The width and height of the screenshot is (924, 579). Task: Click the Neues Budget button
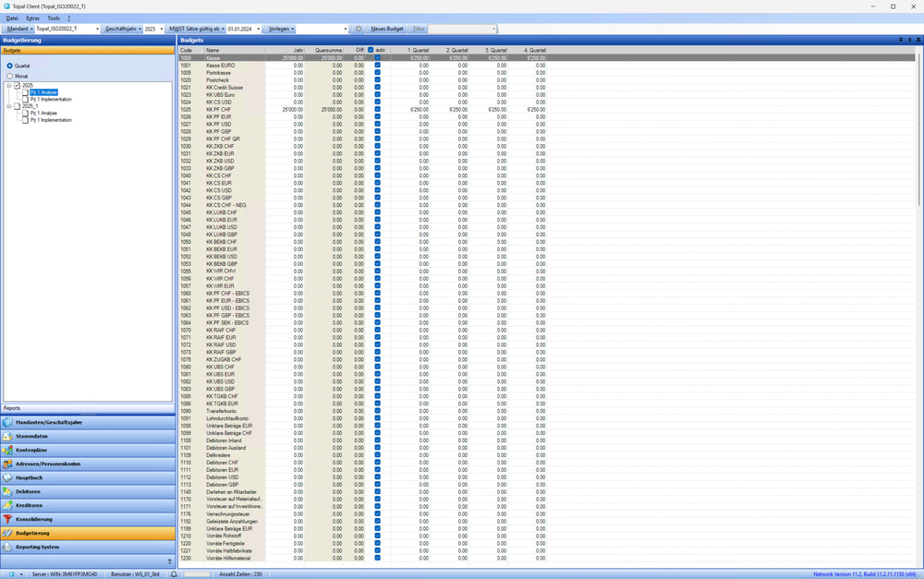tap(387, 30)
